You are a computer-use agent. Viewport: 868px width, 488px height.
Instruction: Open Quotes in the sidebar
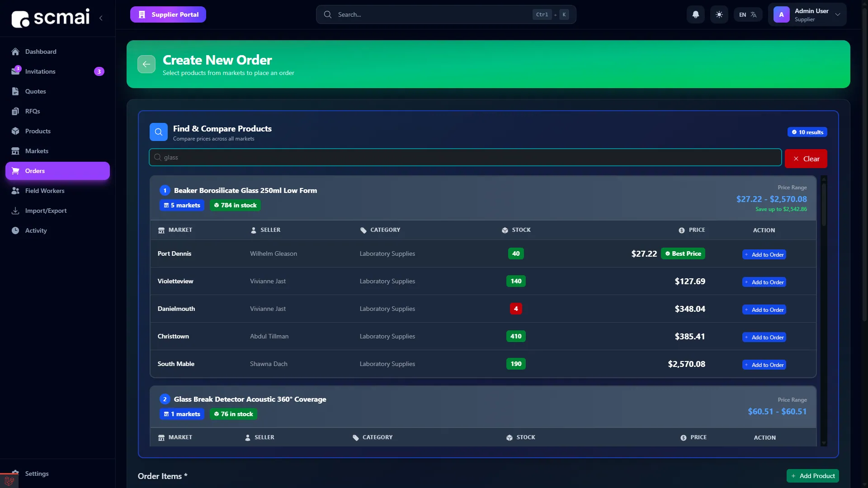[57, 91]
